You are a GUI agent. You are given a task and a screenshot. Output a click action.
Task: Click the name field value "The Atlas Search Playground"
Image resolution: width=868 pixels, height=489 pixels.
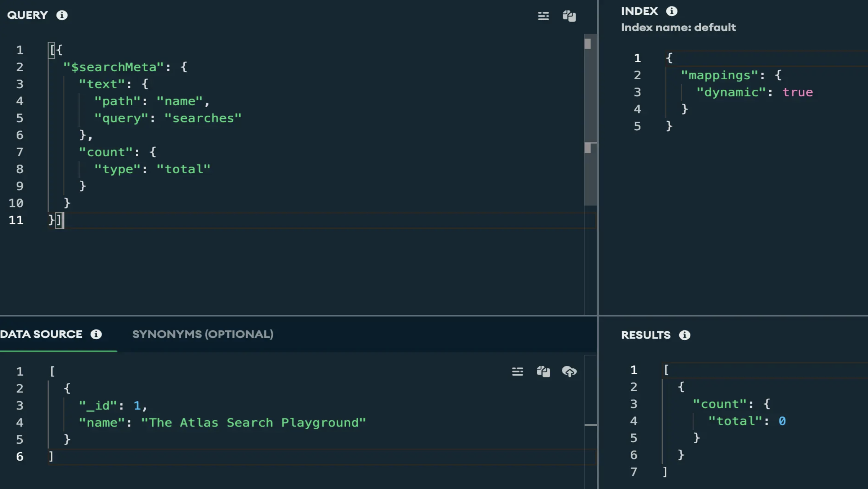[x=253, y=422]
